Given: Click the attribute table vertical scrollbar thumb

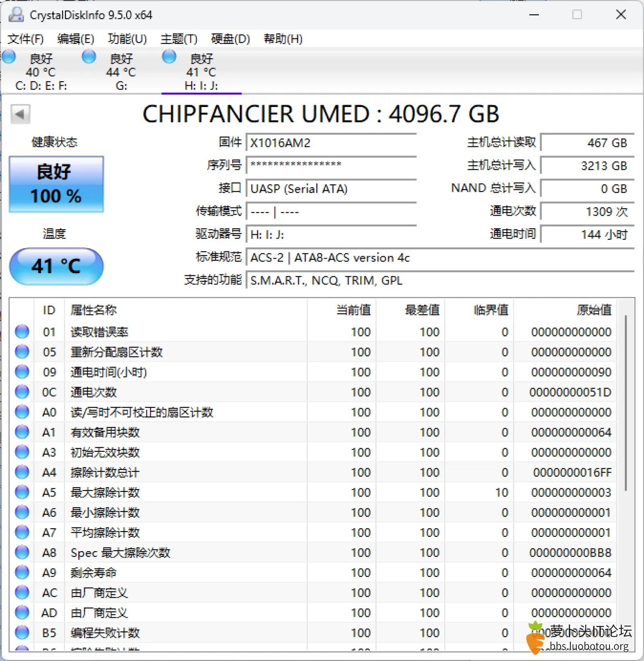Looking at the screenshot, I should click(626, 403).
